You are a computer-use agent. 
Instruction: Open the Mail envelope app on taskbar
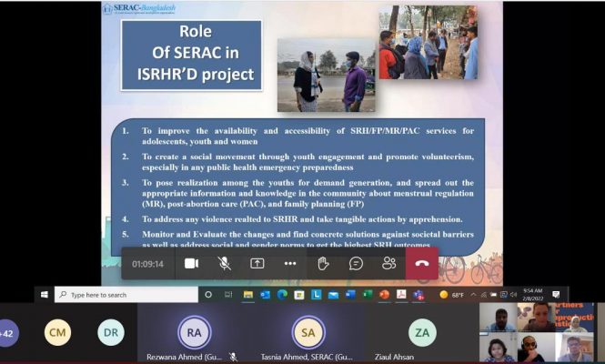pyautogui.click(x=333, y=295)
